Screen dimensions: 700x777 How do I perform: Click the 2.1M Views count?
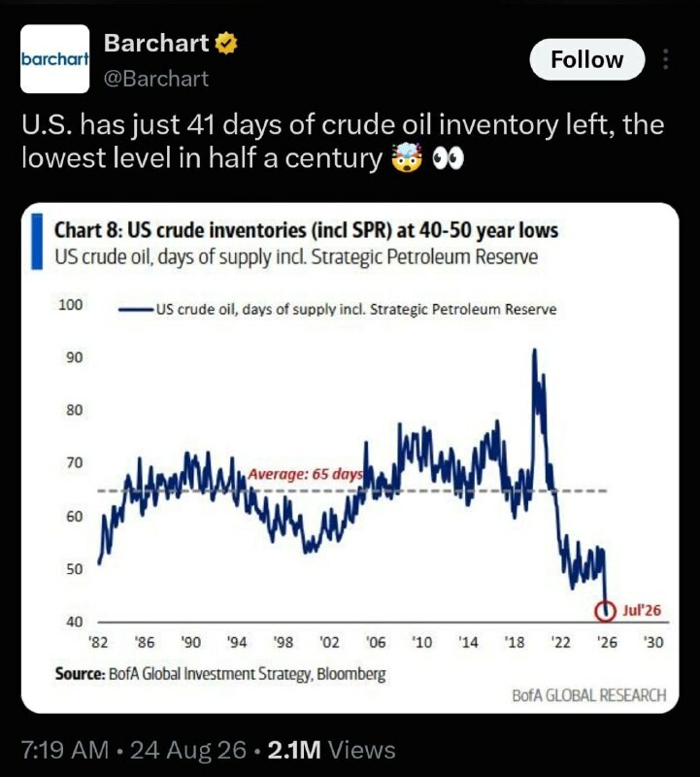(331, 749)
